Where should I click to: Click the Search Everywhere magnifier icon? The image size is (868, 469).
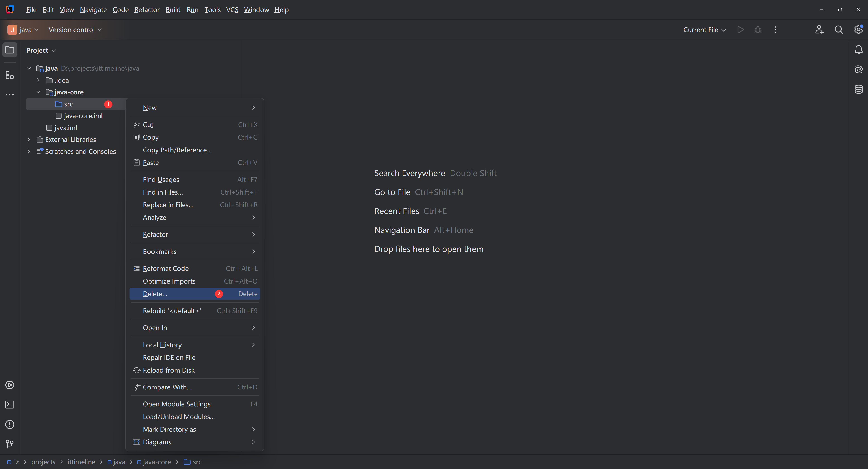839,30
